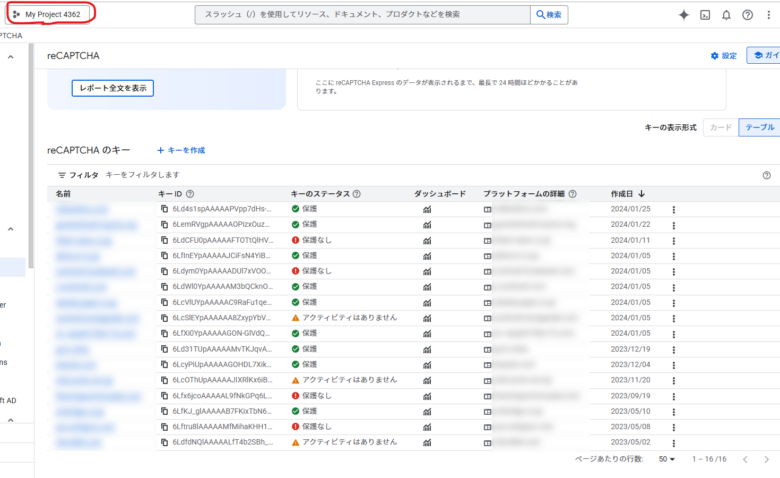The width and height of the screenshot is (780, 478).
Task: Copy key ID 6LdCFU0pAAAAAFTOTtQlHV
Action: (164, 240)
